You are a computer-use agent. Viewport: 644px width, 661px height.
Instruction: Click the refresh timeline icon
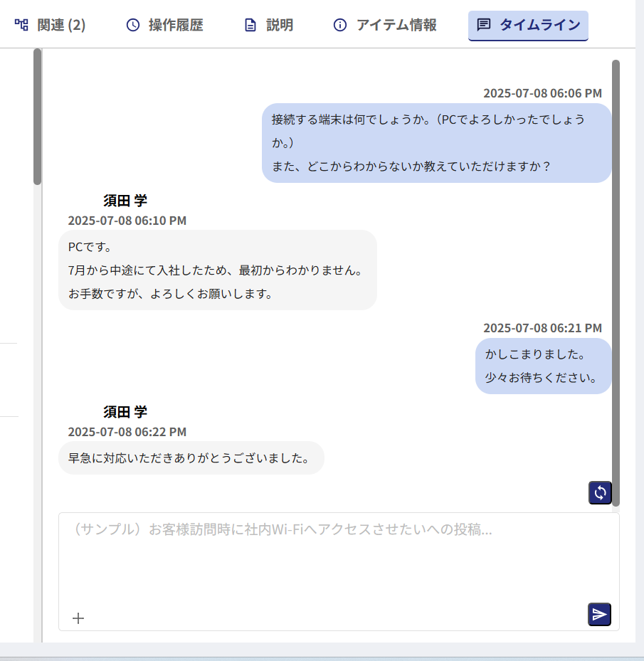point(600,492)
